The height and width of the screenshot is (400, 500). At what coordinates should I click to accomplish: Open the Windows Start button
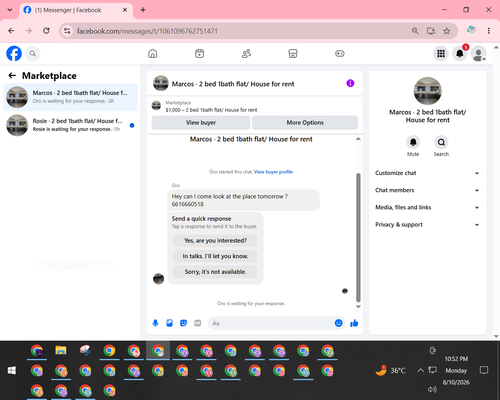coord(12,370)
